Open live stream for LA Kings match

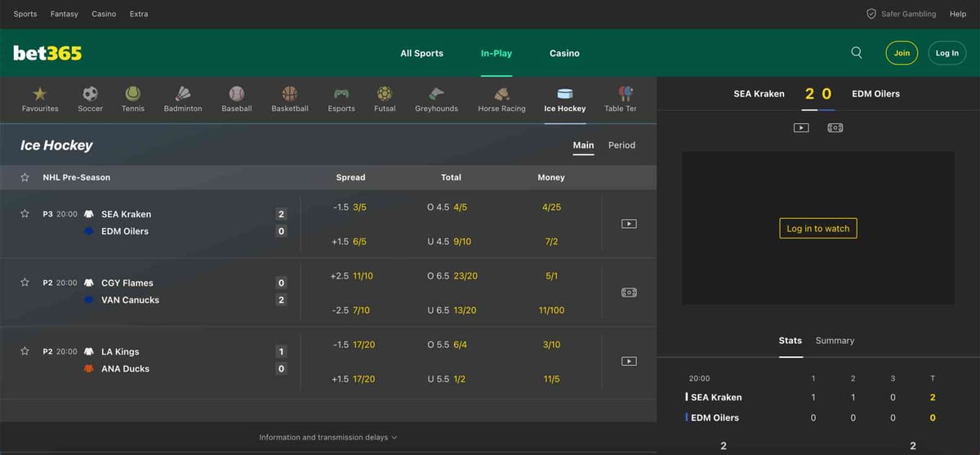click(629, 361)
